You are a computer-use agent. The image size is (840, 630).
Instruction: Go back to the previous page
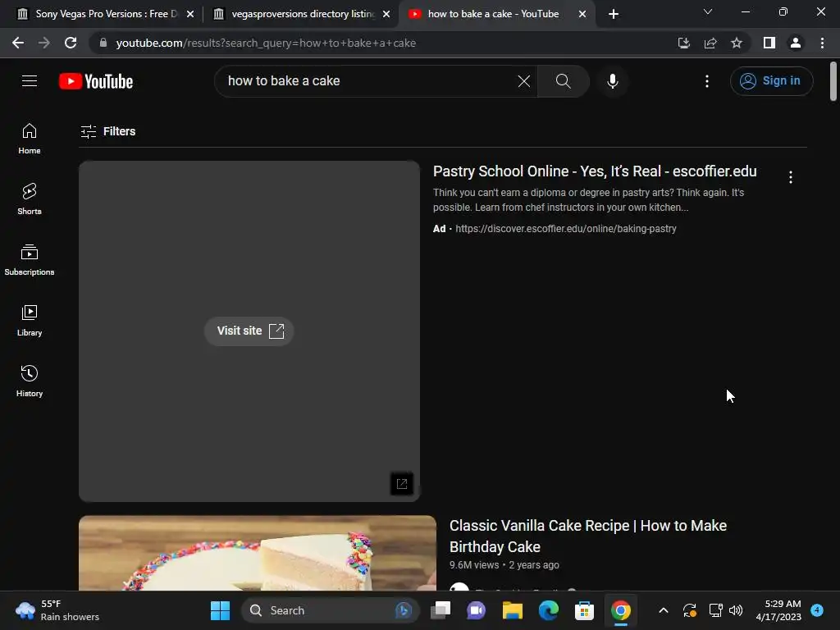click(18, 43)
